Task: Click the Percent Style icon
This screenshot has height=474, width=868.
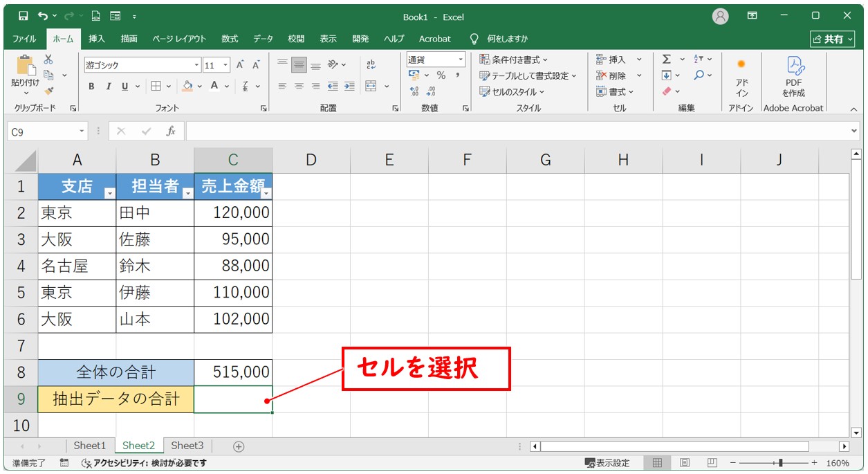Action: click(441, 75)
